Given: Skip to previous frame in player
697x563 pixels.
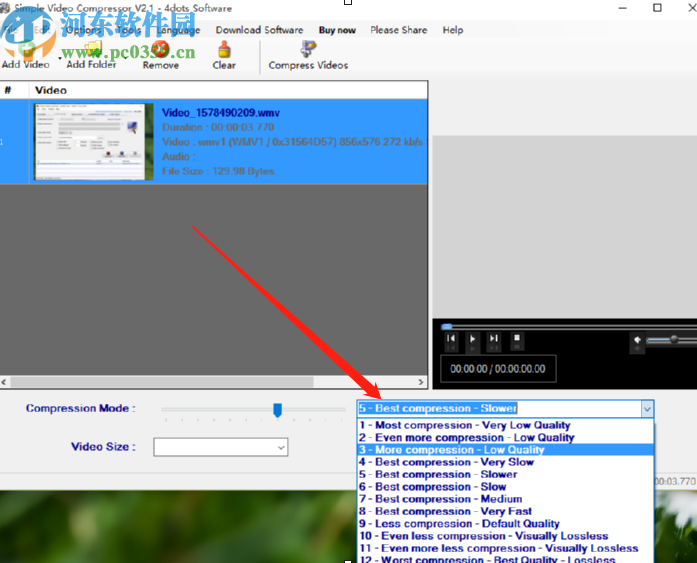Looking at the screenshot, I should click(x=451, y=339).
